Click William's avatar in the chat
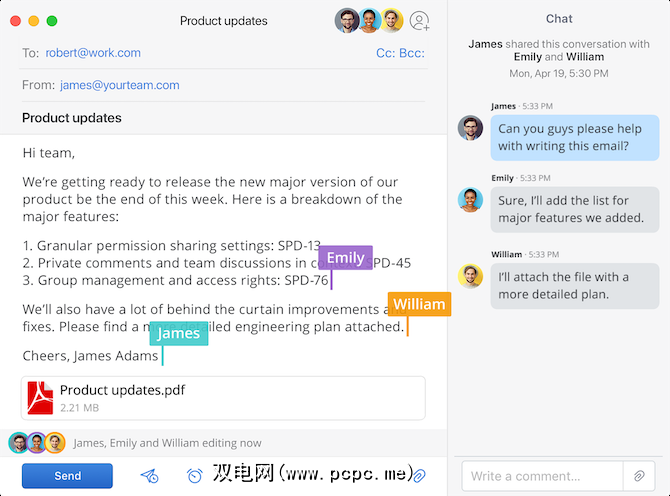Image resolution: width=670 pixels, height=496 pixels. (x=470, y=276)
